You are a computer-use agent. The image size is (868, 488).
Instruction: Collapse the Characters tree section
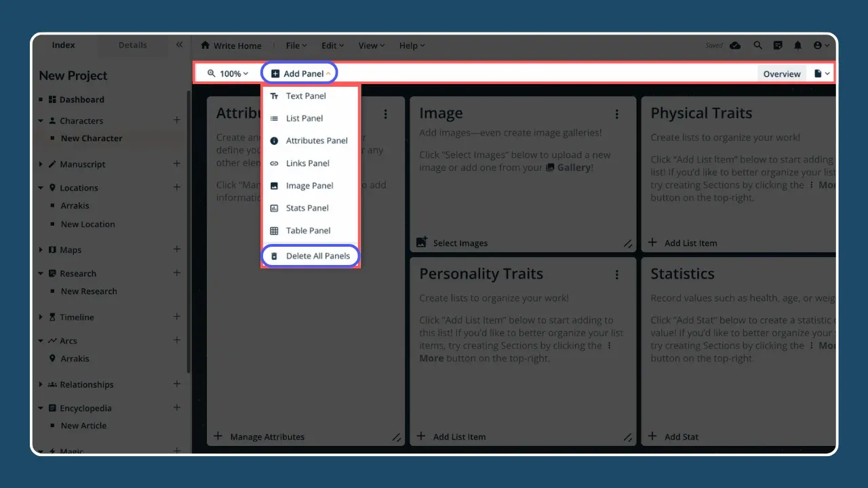pyautogui.click(x=41, y=121)
